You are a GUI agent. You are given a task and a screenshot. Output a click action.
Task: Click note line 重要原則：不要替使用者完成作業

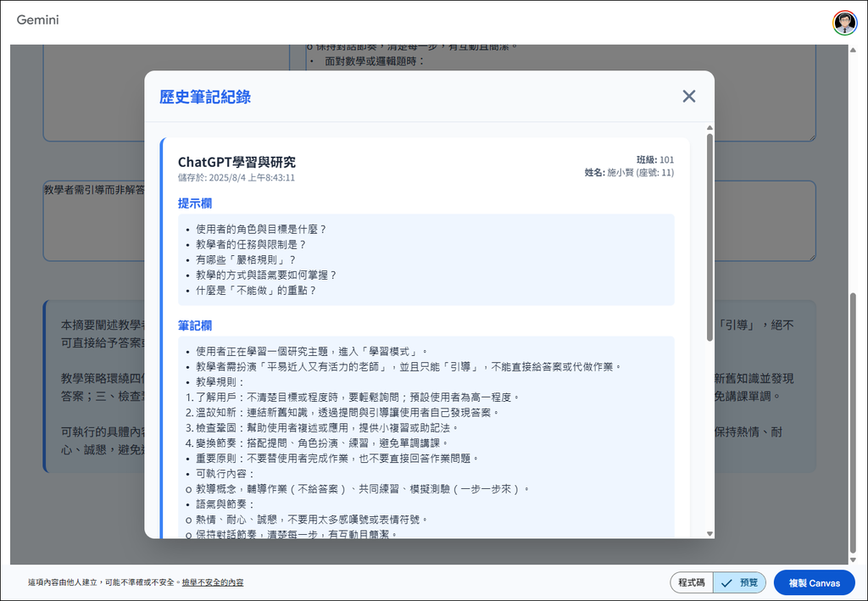[x=337, y=459]
